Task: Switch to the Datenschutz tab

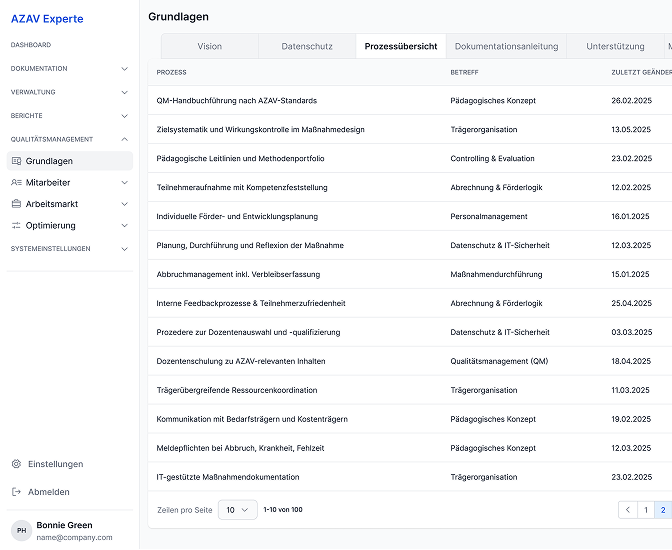Action: tap(307, 46)
